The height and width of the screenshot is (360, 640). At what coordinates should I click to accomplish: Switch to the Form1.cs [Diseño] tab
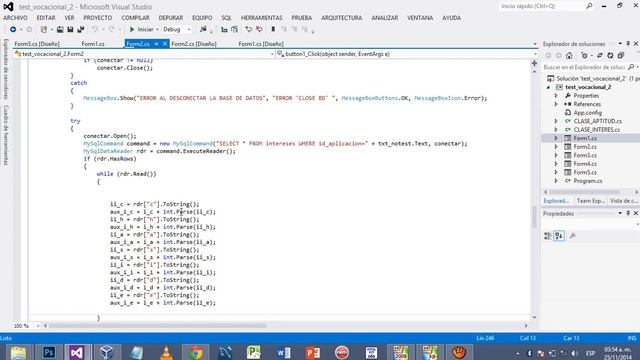pyautogui.click(x=261, y=44)
